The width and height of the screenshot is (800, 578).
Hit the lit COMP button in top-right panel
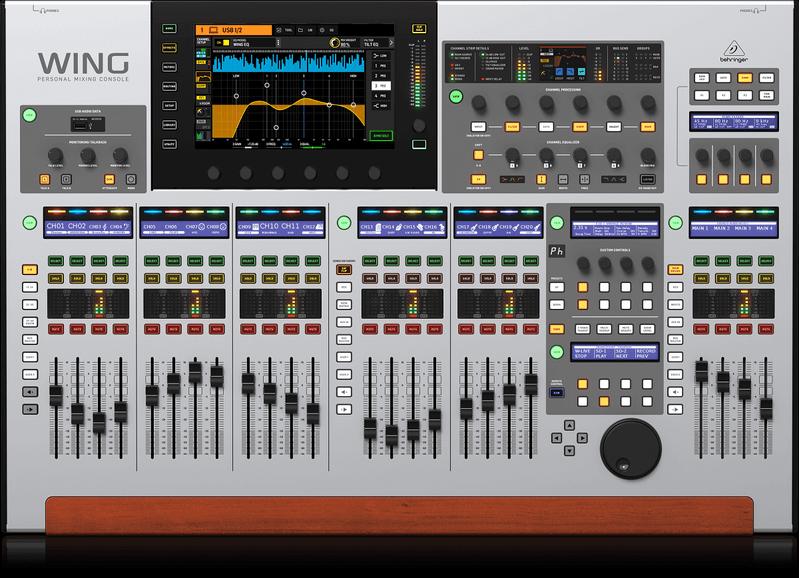point(744,78)
